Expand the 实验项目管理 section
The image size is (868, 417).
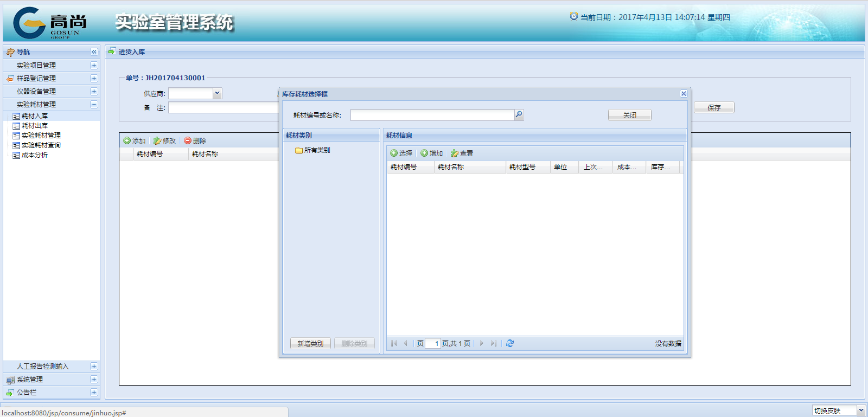click(94, 65)
